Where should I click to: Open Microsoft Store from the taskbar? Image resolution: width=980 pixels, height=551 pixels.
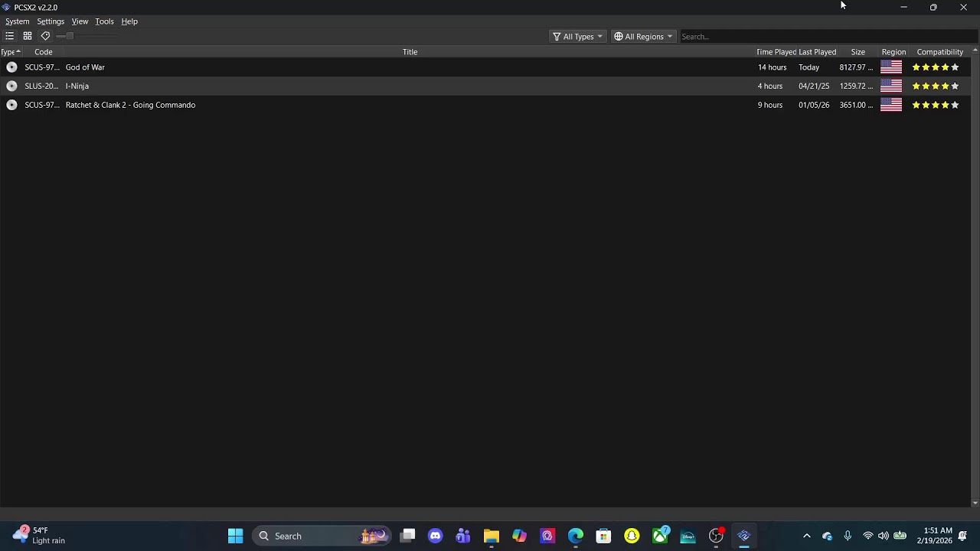603,536
